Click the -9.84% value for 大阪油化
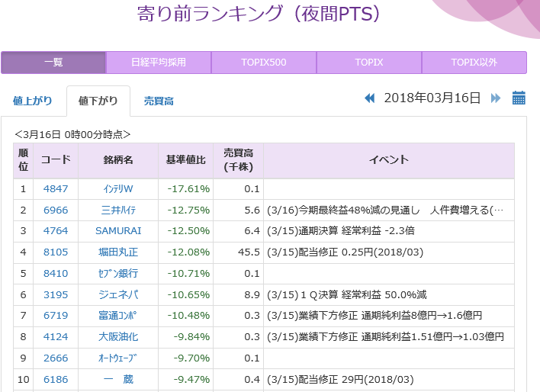Image resolution: width=540 pixels, height=392 pixels. [x=191, y=337]
